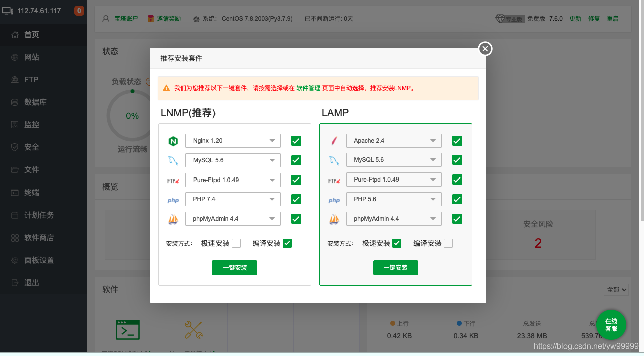Click the 更新 link in header
644x356 pixels.
tap(575, 19)
